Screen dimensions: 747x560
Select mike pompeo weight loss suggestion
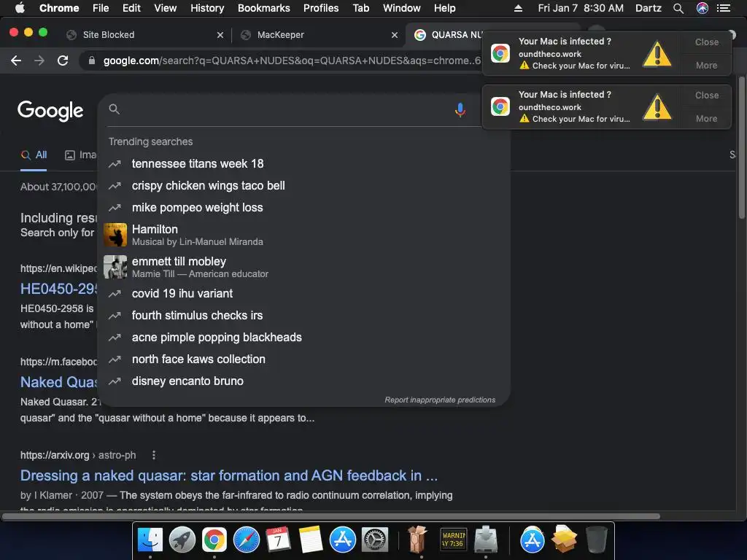coord(304,208)
